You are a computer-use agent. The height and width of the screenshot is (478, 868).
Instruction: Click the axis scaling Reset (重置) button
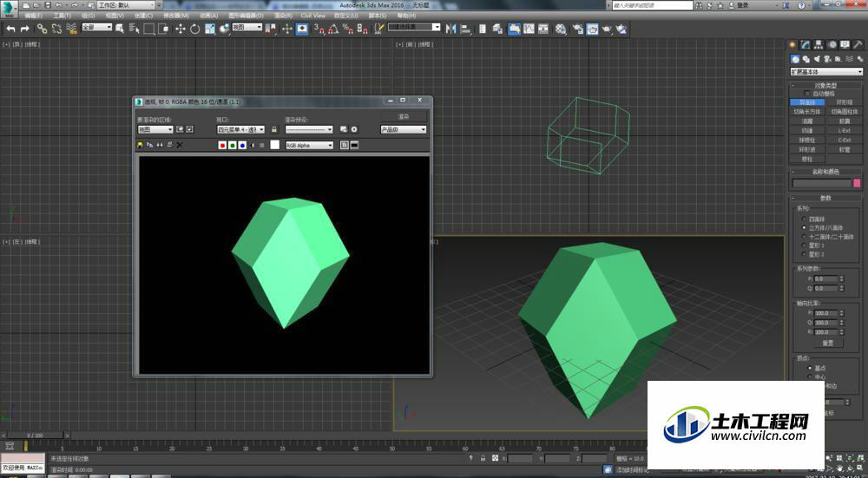coord(828,343)
